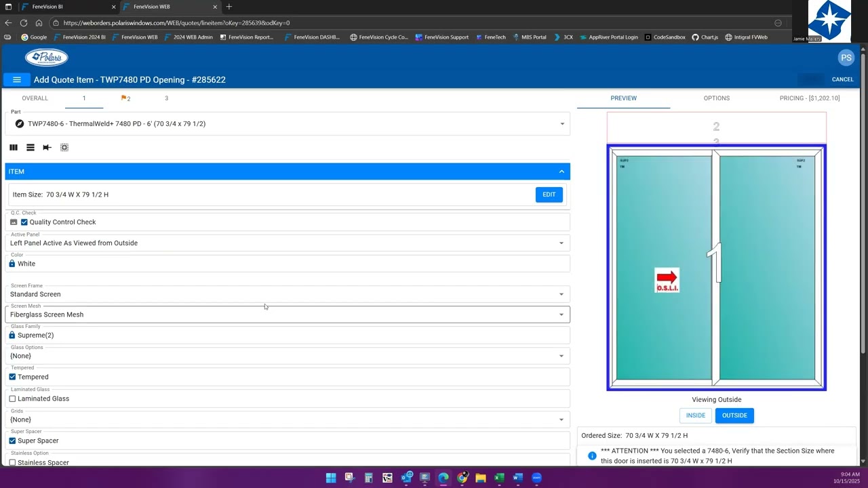Click the dashed square frame toolbar icon
Viewport: 868px width, 488px height.
click(x=64, y=147)
